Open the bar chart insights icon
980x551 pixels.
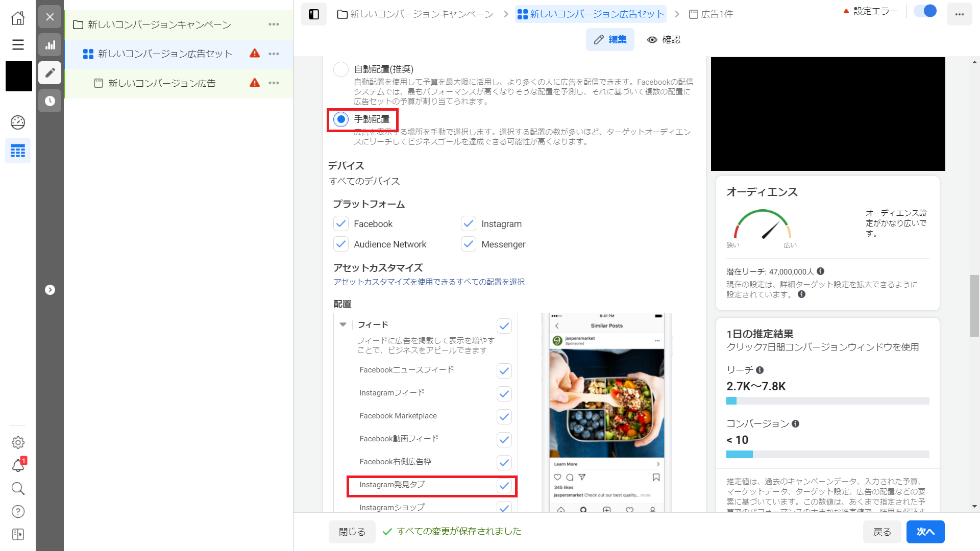click(50, 45)
